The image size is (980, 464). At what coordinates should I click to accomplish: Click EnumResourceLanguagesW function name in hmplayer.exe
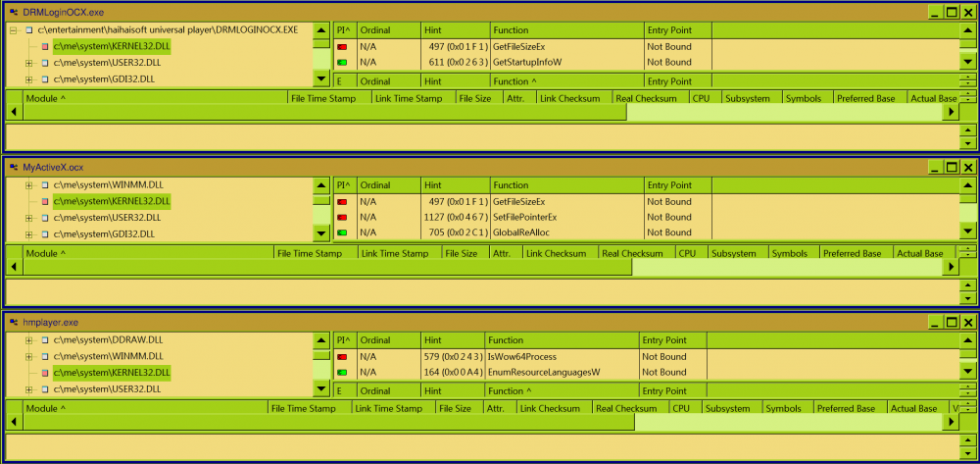[544, 373]
